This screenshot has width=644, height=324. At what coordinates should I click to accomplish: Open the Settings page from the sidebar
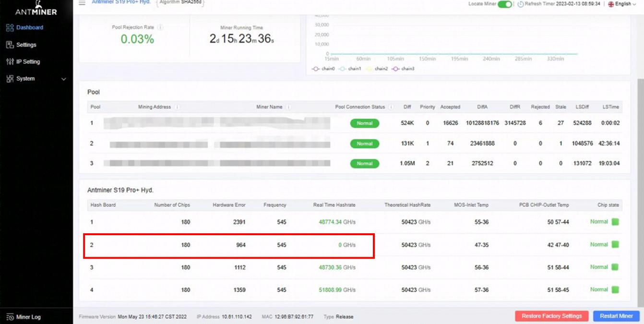[26, 44]
